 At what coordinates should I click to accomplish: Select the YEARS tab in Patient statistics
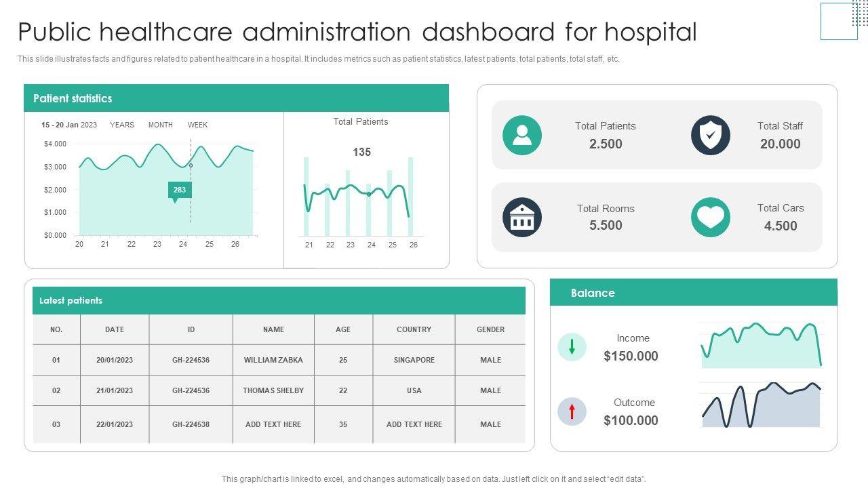pyautogui.click(x=122, y=125)
